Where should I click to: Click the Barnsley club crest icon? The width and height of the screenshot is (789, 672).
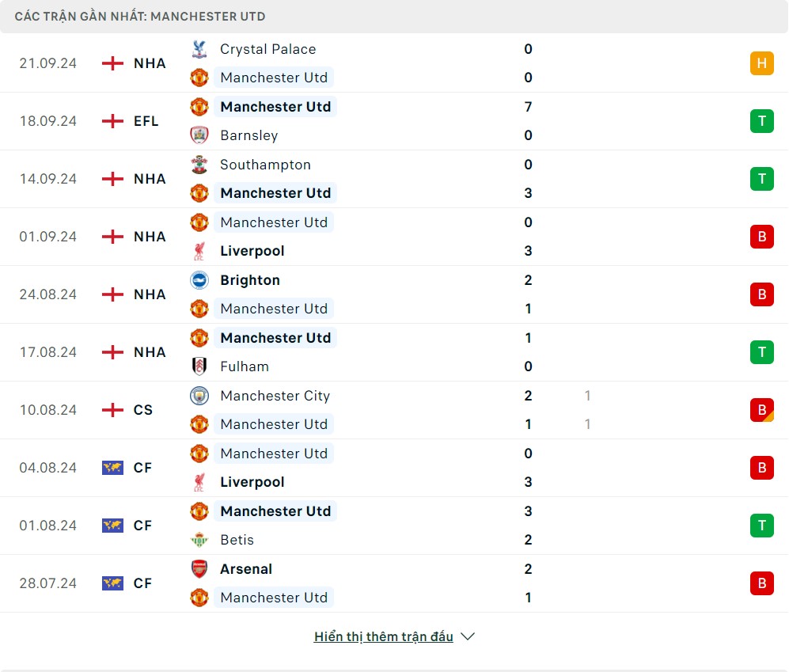[199, 135]
